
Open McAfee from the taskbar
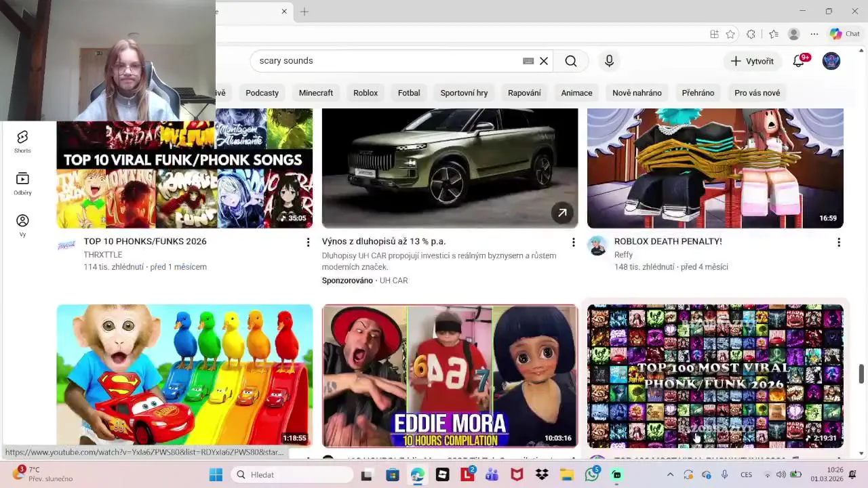click(x=517, y=474)
